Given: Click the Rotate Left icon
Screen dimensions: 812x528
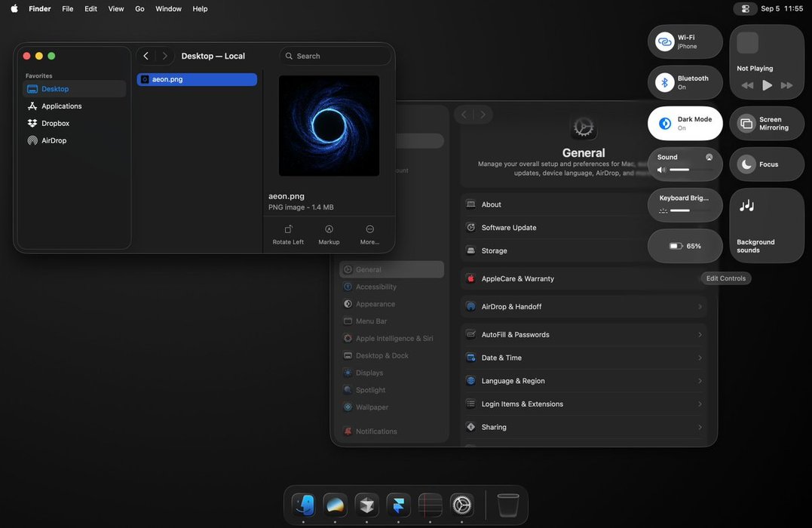Looking at the screenshot, I should tap(288, 229).
